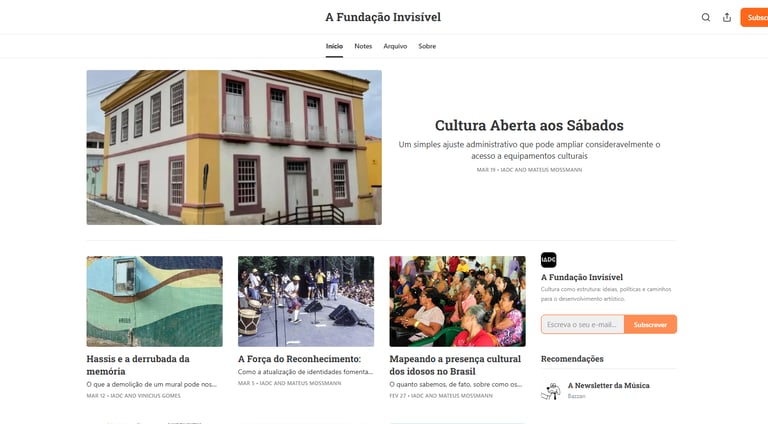Open 'A Força do Reconhecimento' article title
The width and height of the screenshot is (768, 424).
click(299, 359)
